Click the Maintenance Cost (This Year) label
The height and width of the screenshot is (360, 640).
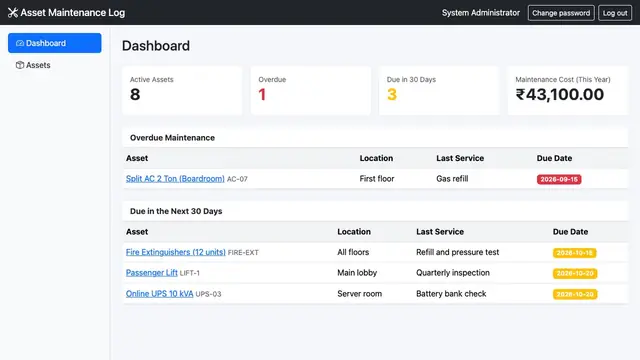(563, 80)
